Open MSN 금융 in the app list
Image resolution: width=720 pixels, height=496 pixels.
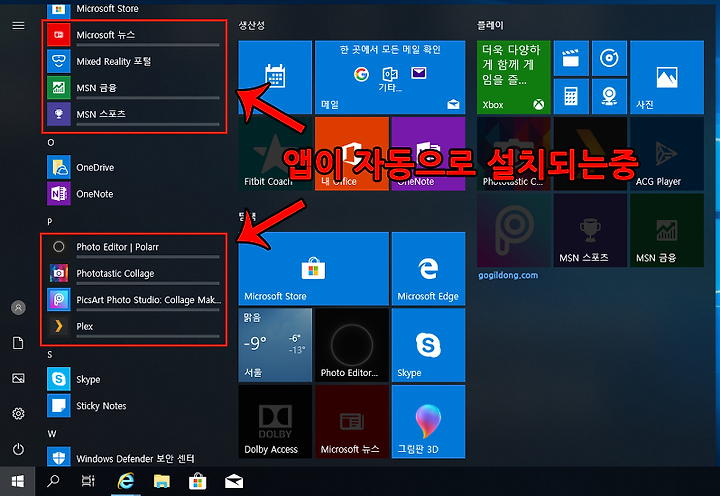point(134,88)
